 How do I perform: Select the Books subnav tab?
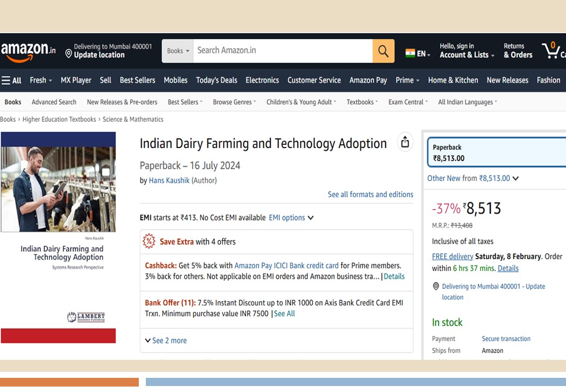(13, 102)
